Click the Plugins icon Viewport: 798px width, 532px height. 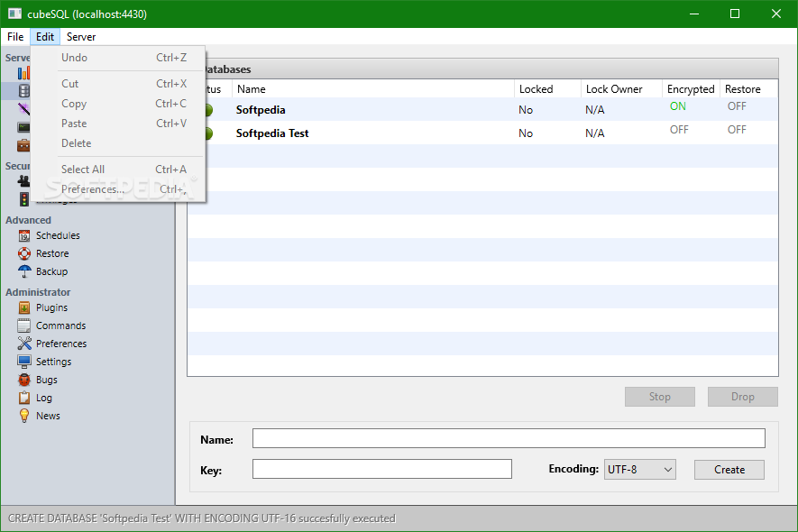(x=24, y=307)
